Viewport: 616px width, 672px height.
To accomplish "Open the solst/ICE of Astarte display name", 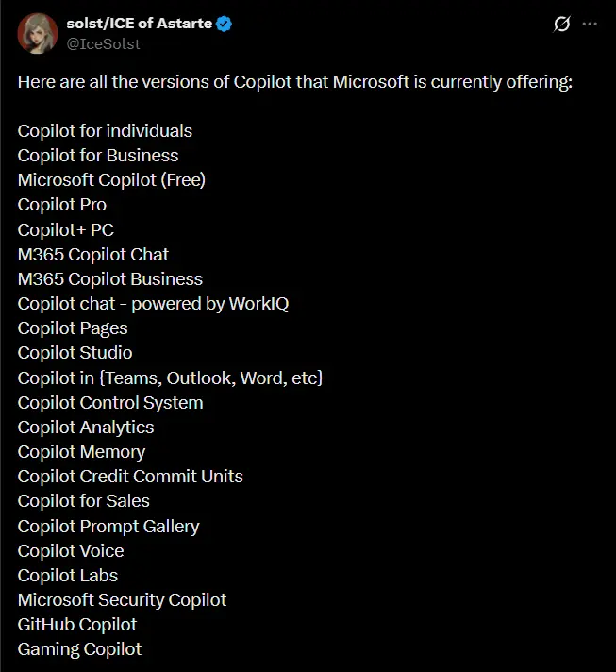I will pyautogui.click(x=136, y=24).
